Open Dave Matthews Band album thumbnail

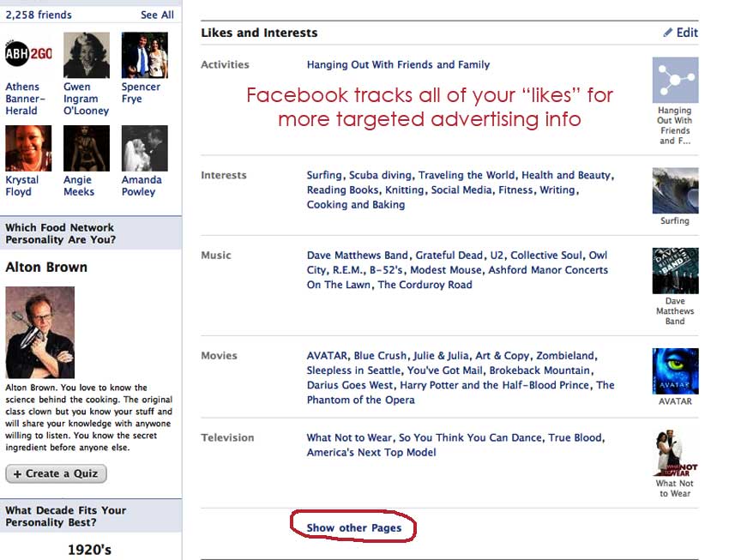[675, 271]
